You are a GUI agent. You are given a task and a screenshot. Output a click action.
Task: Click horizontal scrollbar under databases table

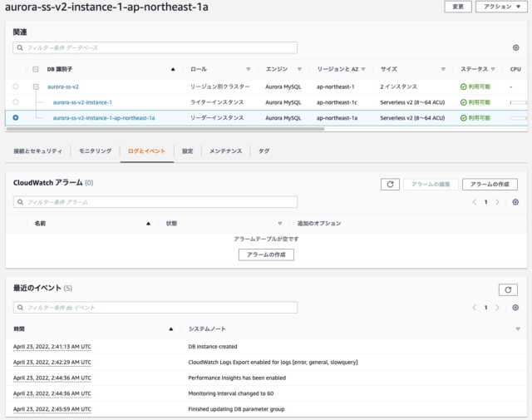[x=165, y=129]
